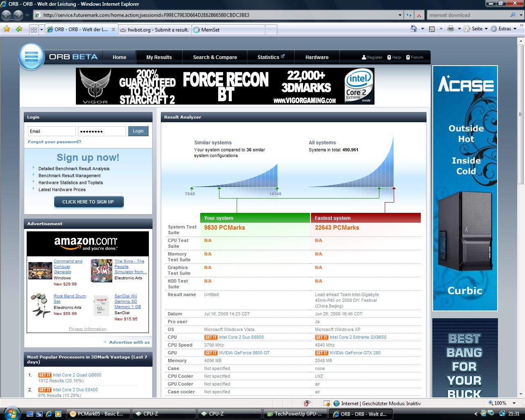Click the Help link
Image resolution: width=525 pixels, height=420 pixels.
pos(394,57)
